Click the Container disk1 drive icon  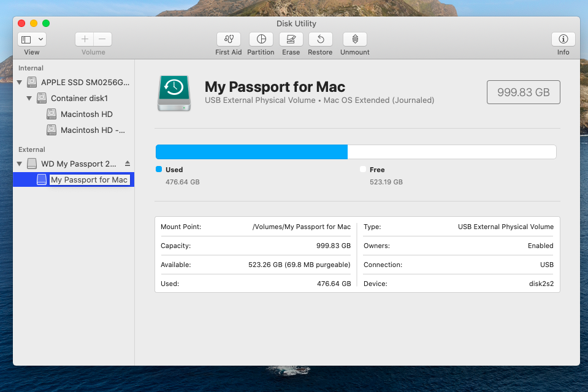[x=42, y=98]
